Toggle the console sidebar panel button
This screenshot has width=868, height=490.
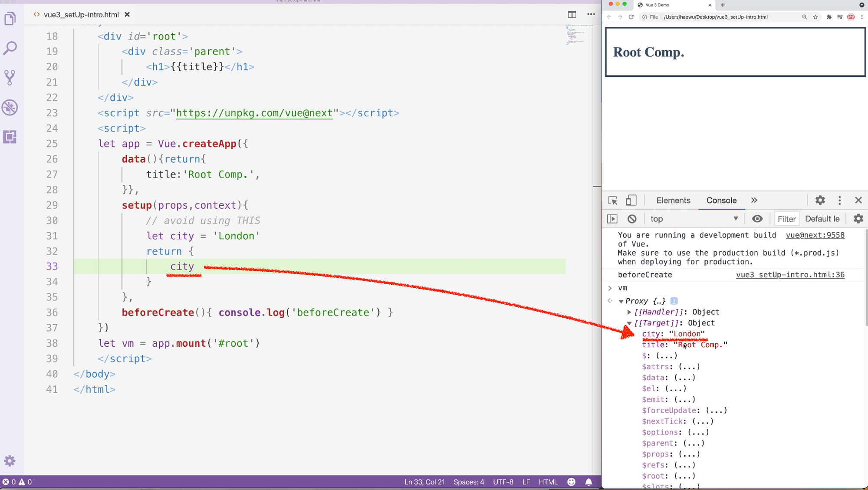click(x=612, y=219)
